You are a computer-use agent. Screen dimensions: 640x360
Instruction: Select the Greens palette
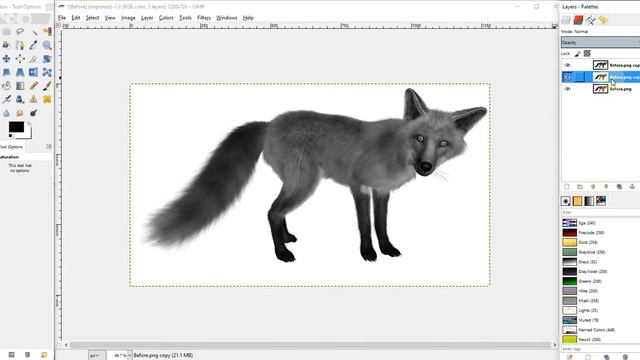click(x=601, y=281)
